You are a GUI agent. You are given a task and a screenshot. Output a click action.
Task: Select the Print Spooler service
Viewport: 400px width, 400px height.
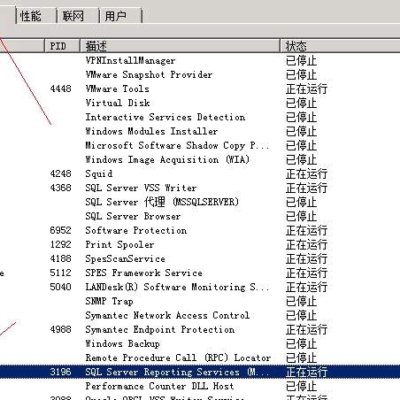pyautogui.click(x=200, y=245)
